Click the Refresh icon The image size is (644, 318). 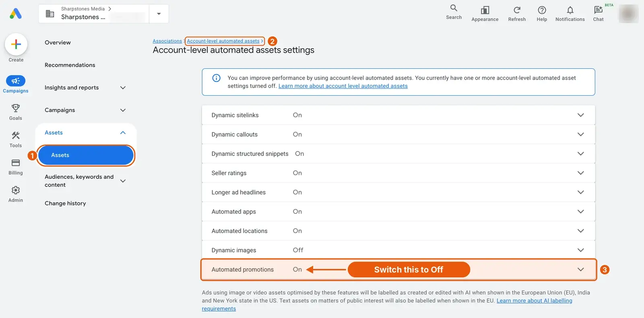pyautogui.click(x=517, y=10)
